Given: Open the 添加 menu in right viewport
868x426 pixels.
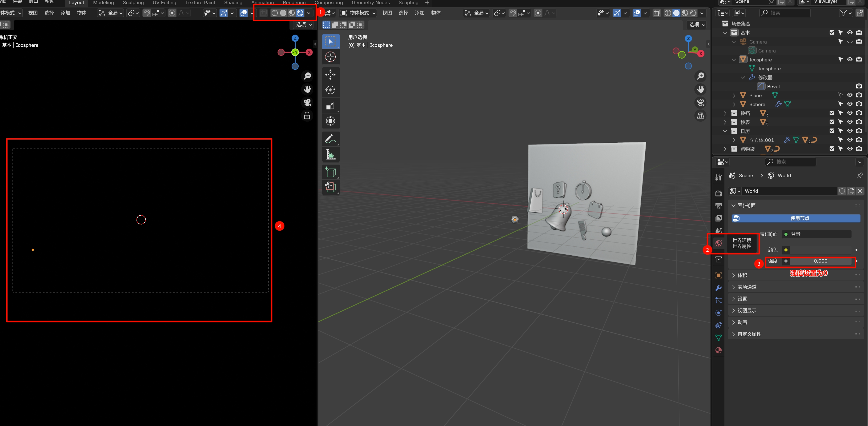Looking at the screenshot, I should pyautogui.click(x=419, y=13).
